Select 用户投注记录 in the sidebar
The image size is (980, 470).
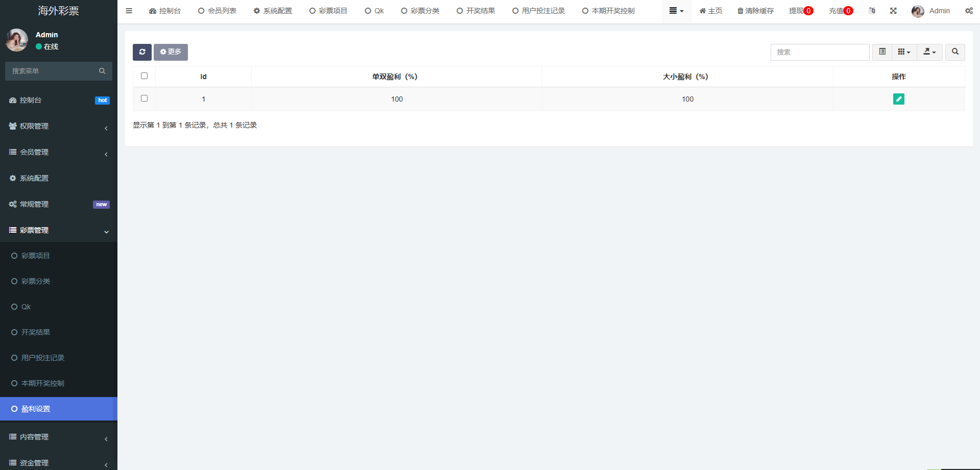pyautogui.click(x=43, y=358)
